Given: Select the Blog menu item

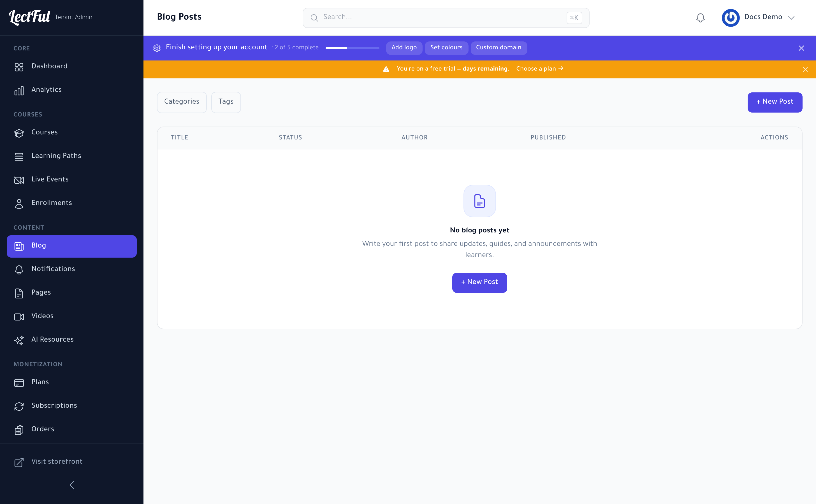Looking at the screenshot, I should 72,246.
